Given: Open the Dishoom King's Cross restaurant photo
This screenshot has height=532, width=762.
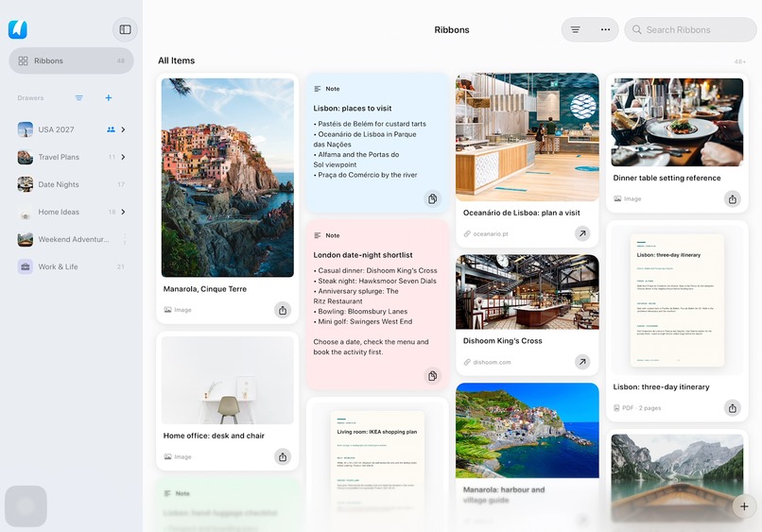Looking at the screenshot, I should click(x=528, y=292).
